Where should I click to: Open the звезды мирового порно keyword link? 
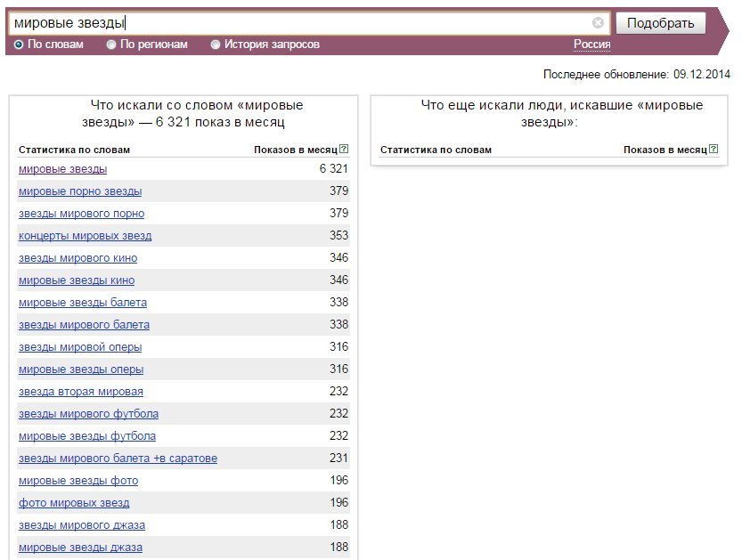click(81, 214)
